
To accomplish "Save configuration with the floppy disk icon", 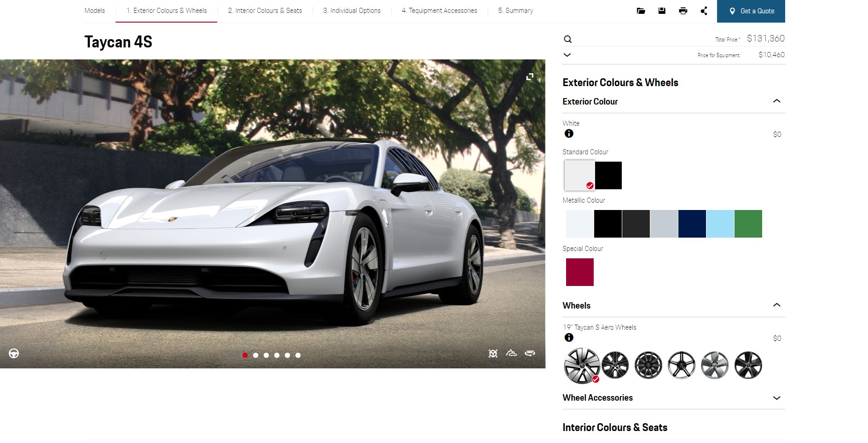I will (662, 11).
